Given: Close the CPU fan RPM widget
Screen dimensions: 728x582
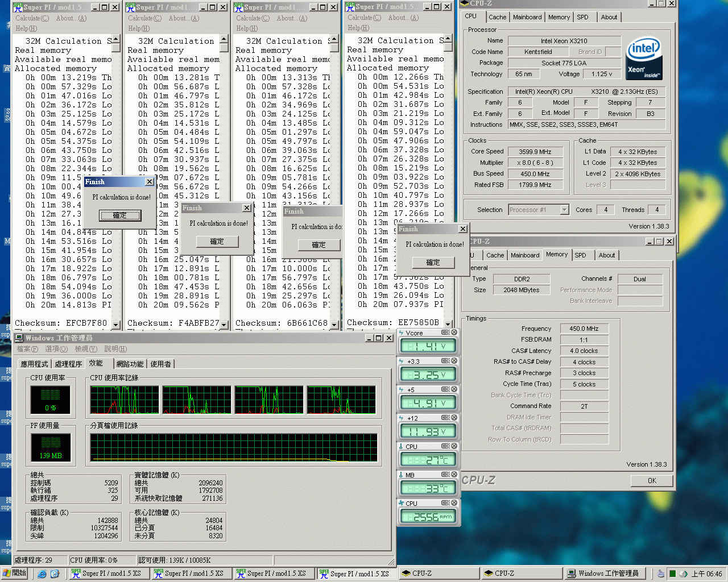Looking at the screenshot, I should tap(454, 503).
